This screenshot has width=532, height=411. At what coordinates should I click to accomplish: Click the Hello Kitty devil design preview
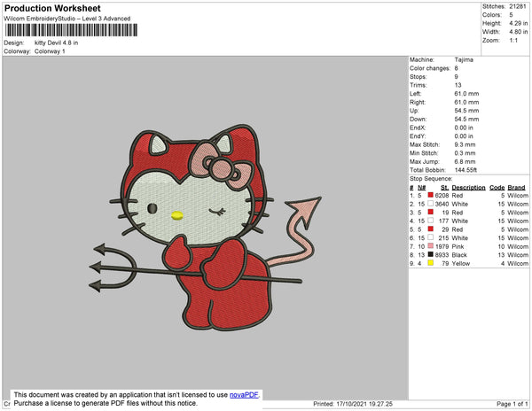(x=205, y=228)
